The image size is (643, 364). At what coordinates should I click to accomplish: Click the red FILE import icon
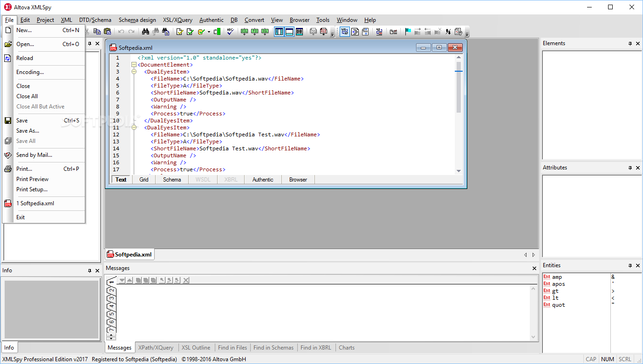pyautogui.click(x=323, y=31)
